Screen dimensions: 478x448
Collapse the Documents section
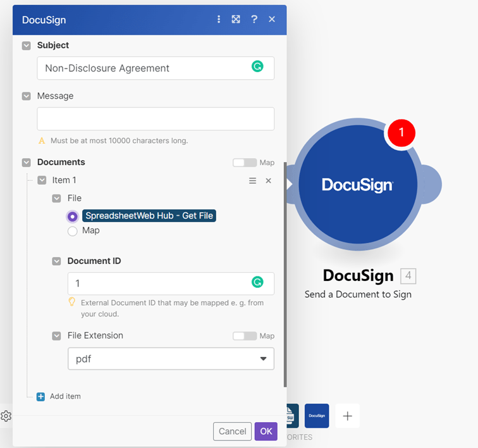pos(26,163)
